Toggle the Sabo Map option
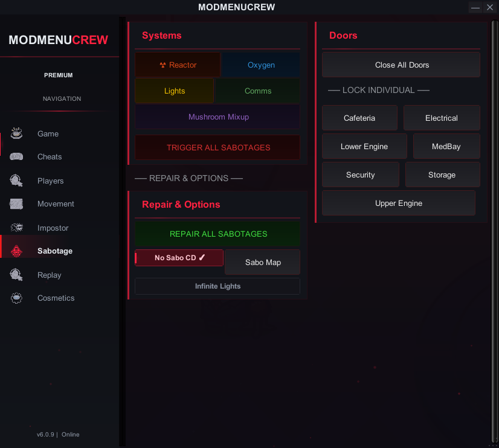Screen dimensions: 499x448 click(x=262, y=262)
